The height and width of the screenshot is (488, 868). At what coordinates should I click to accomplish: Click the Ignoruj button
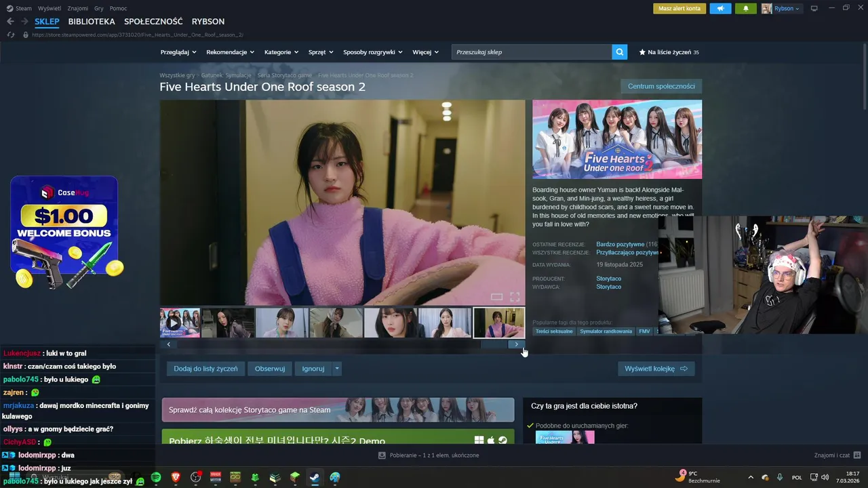pyautogui.click(x=313, y=369)
